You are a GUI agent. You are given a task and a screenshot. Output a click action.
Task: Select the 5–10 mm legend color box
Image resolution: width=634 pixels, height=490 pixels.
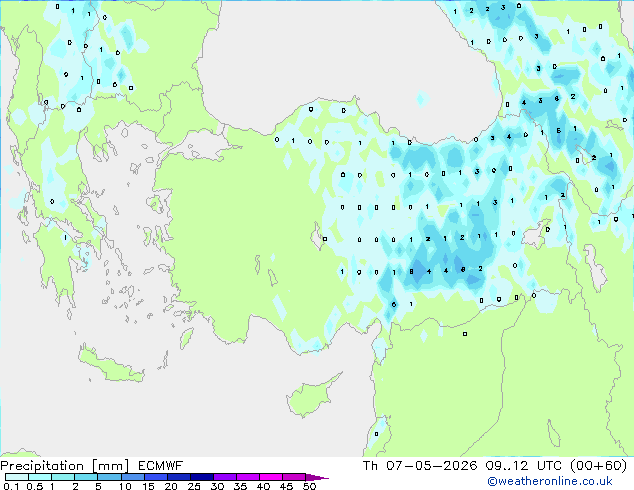point(109,477)
